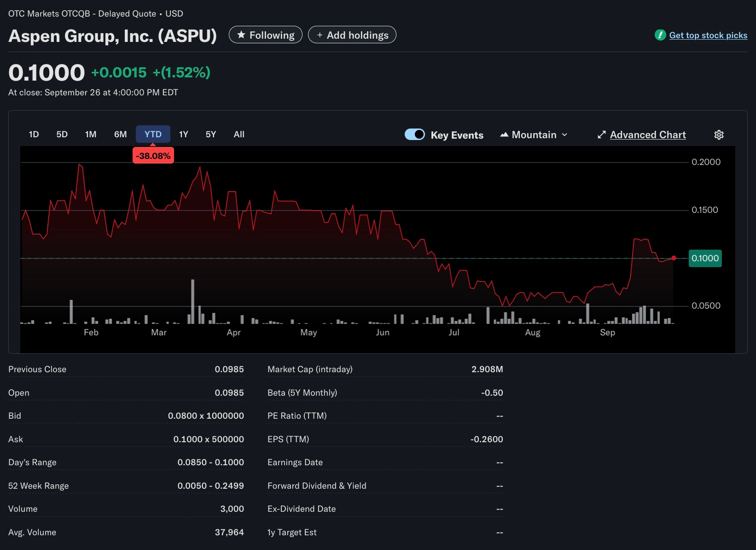Click the Bid value 0.0800 x 1000000
Viewport: 756px width, 550px height.
coord(206,415)
